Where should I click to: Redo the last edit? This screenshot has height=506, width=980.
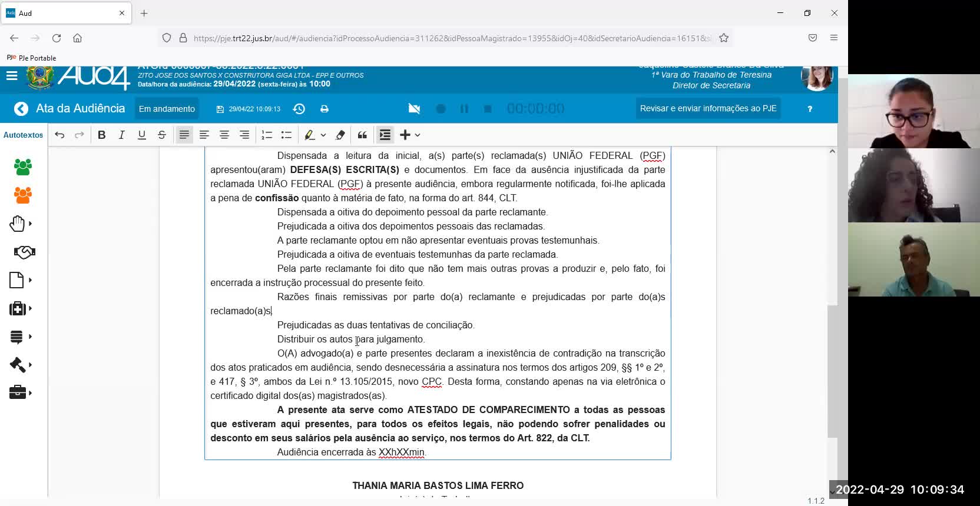pos(79,135)
